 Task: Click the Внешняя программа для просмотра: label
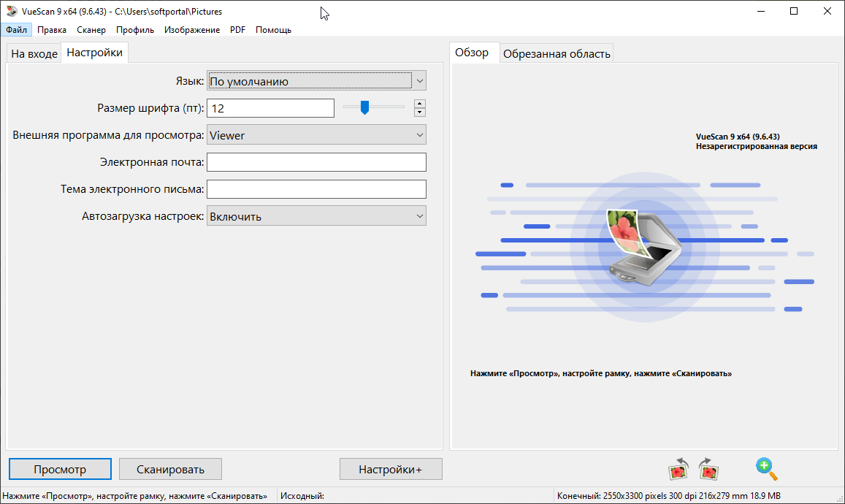(108, 134)
